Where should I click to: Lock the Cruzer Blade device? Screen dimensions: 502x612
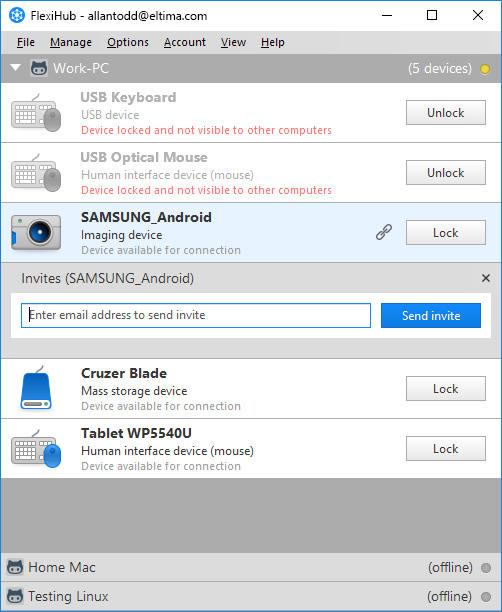[x=446, y=389]
